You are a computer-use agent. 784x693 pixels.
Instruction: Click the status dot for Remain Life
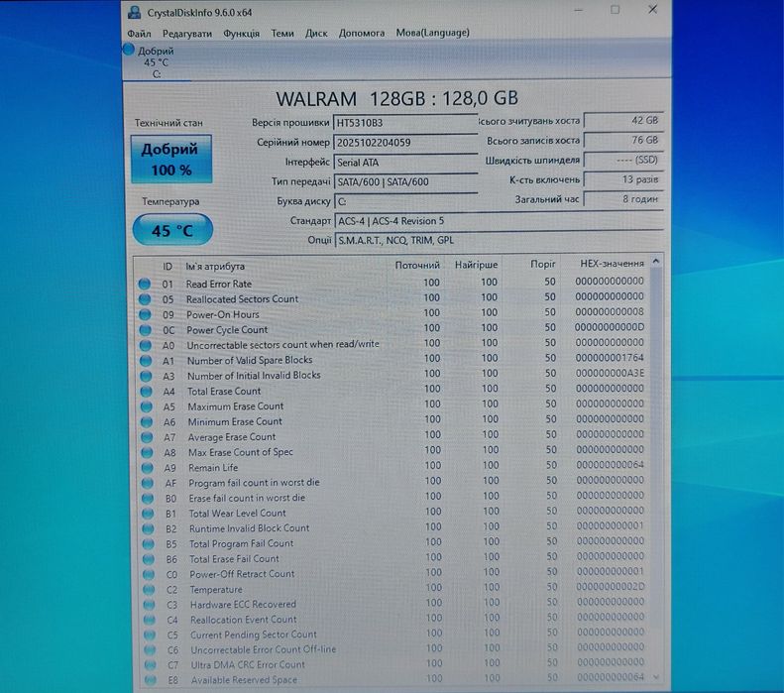pyautogui.click(x=147, y=468)
